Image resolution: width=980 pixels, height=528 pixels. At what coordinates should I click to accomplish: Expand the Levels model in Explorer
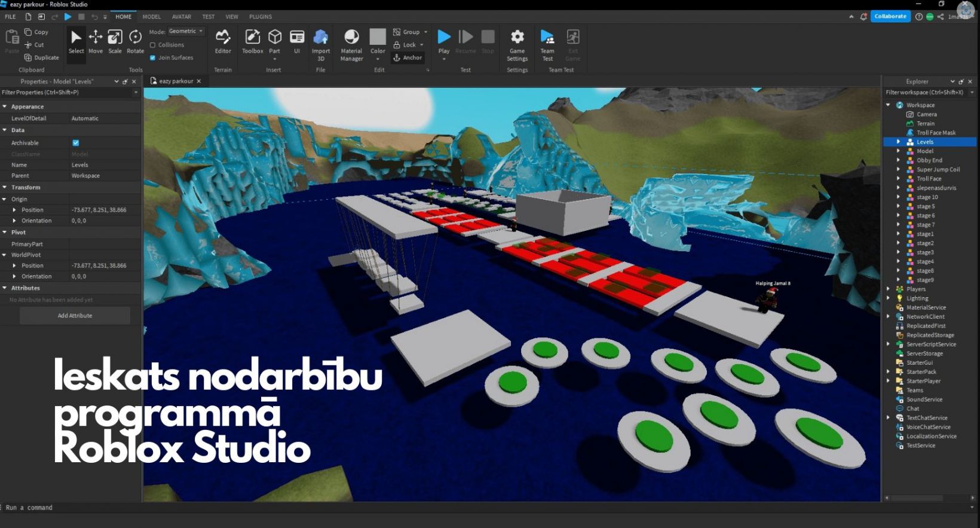pyautogui.click(x=898, y=142)
